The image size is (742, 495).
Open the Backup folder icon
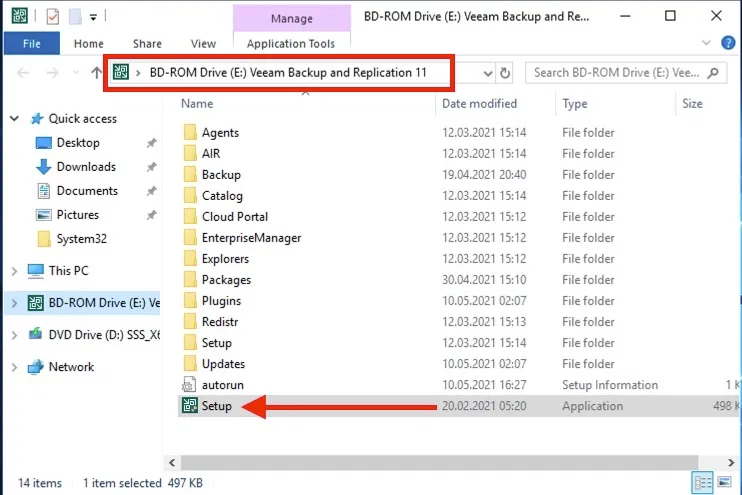(x=190, y=175)
